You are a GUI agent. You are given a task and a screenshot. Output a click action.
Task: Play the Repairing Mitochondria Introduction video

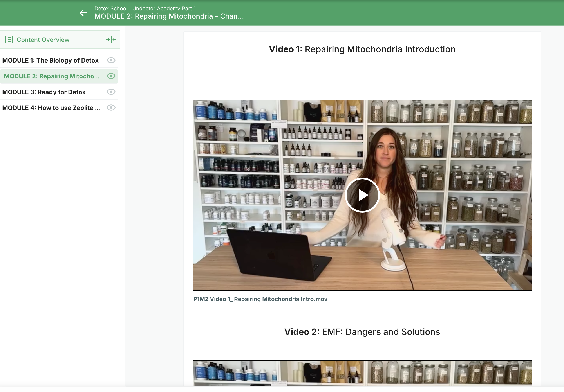[x=362, y=195]
